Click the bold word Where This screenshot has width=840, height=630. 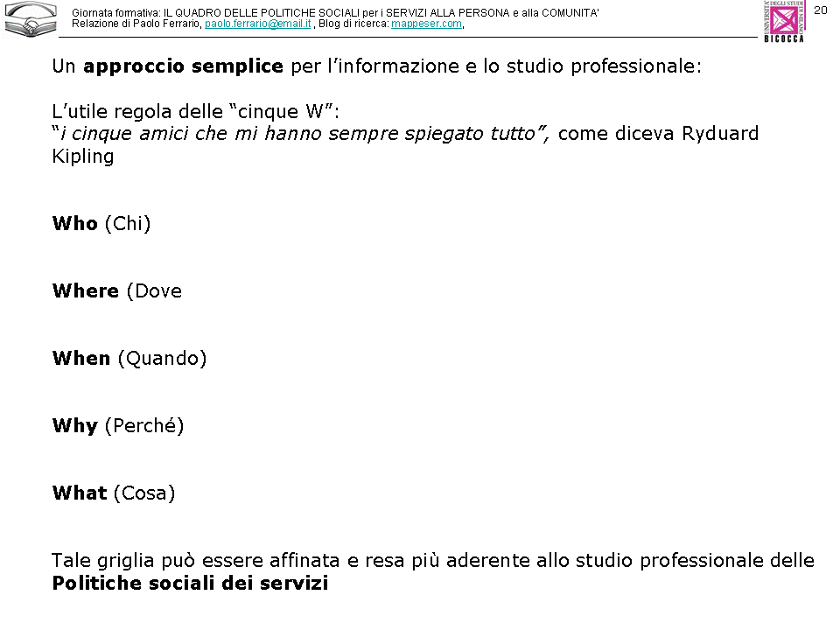(86, 291)
